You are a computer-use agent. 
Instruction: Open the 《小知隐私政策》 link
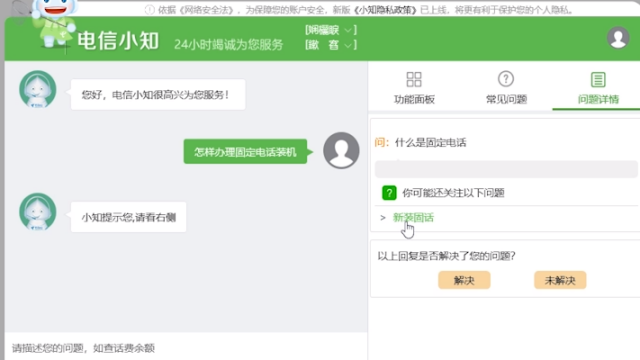pos(385,10)
